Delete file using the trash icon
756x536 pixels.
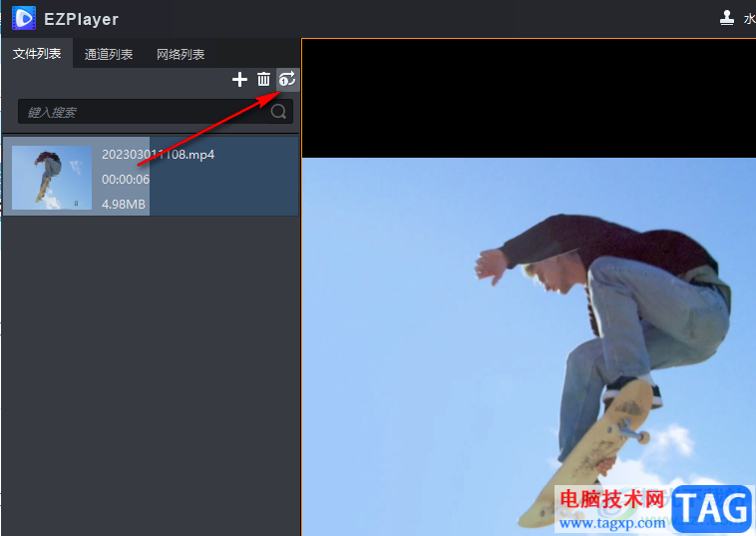(x=263, y=79)
